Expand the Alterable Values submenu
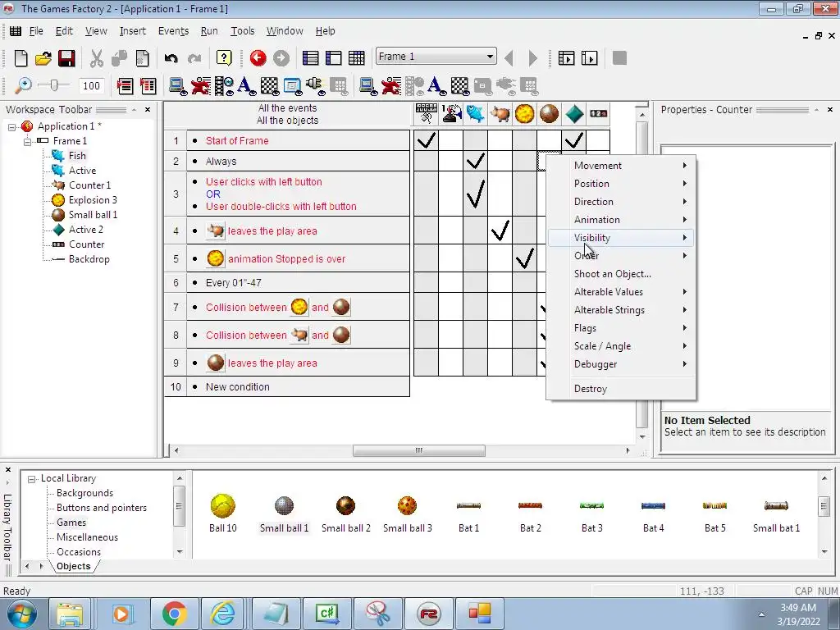The width and height of the screenshot is (840, 630). click(x=622, y=291)
